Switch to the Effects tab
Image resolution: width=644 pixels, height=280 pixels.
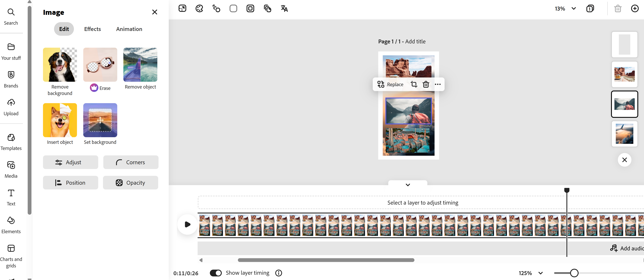92,29
